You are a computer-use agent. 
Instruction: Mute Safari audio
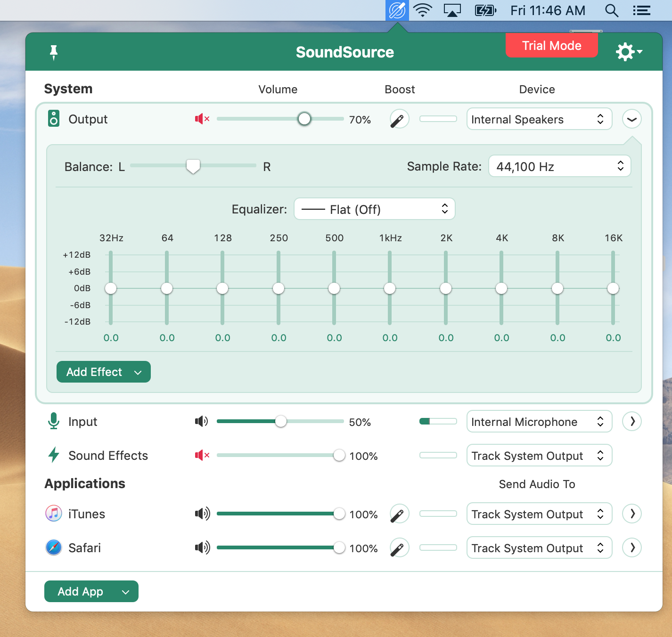click(203, 547)
